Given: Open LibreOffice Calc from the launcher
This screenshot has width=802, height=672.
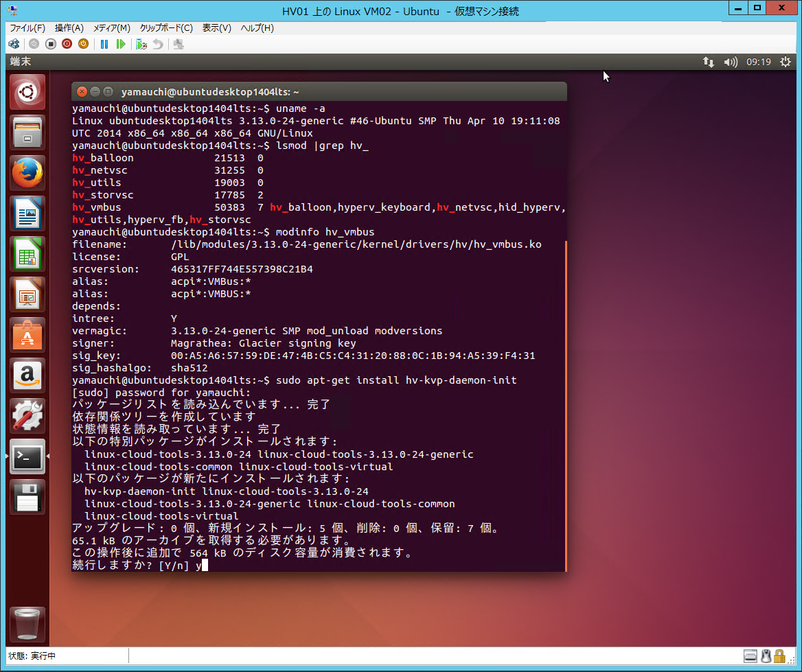Looking at the screenshot, I should [27, 254].
